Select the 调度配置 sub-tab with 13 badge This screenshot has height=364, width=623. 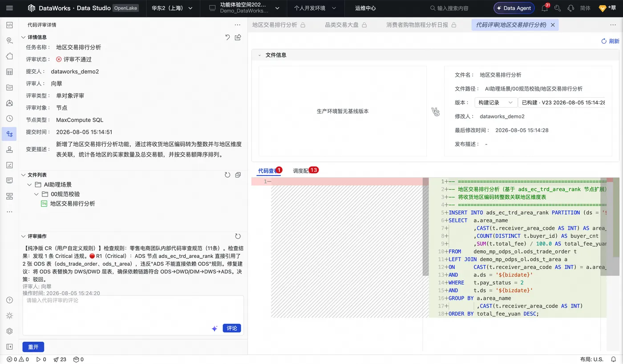click(x=305, y=171)
